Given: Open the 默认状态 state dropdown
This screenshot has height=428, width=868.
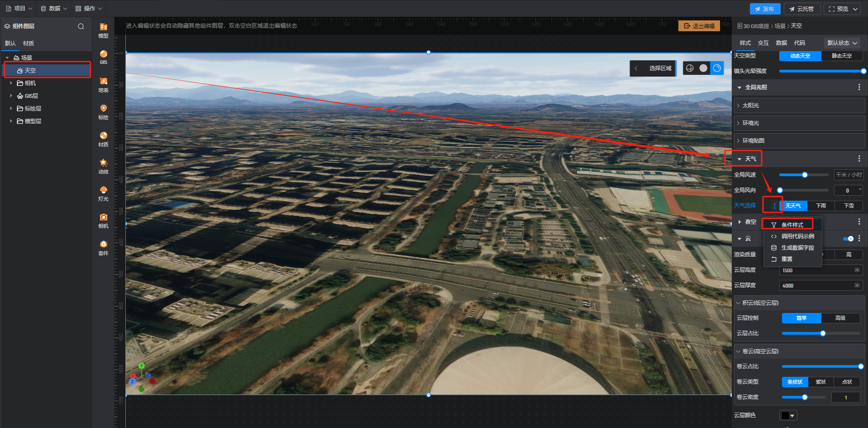Looking at the screenshot, I should (x=842, y=43).
